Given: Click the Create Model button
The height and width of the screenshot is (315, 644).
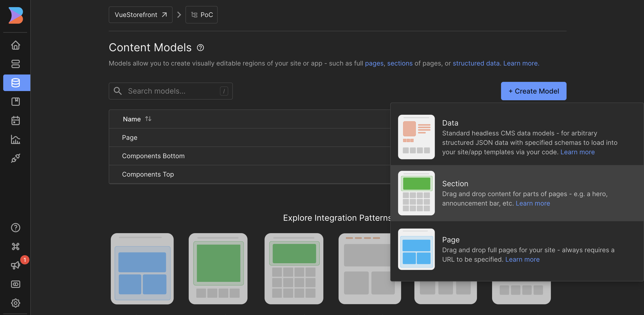Looking at the screenshot, I should click(x=533, y=91).
